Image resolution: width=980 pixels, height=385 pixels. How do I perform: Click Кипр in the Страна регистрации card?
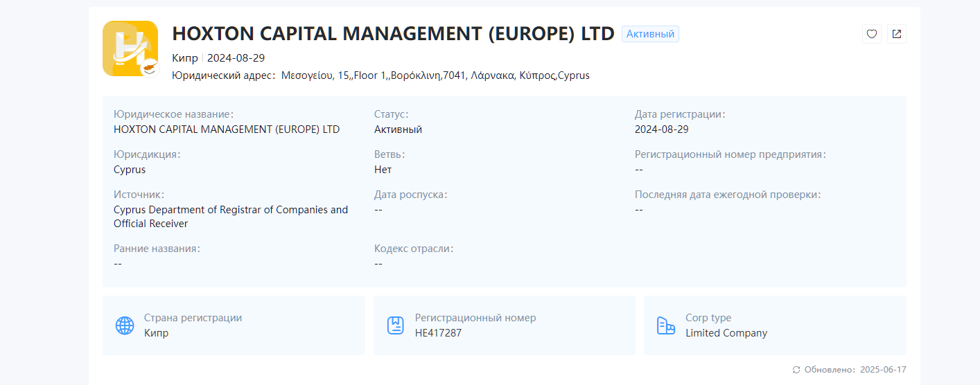(157, 333)
